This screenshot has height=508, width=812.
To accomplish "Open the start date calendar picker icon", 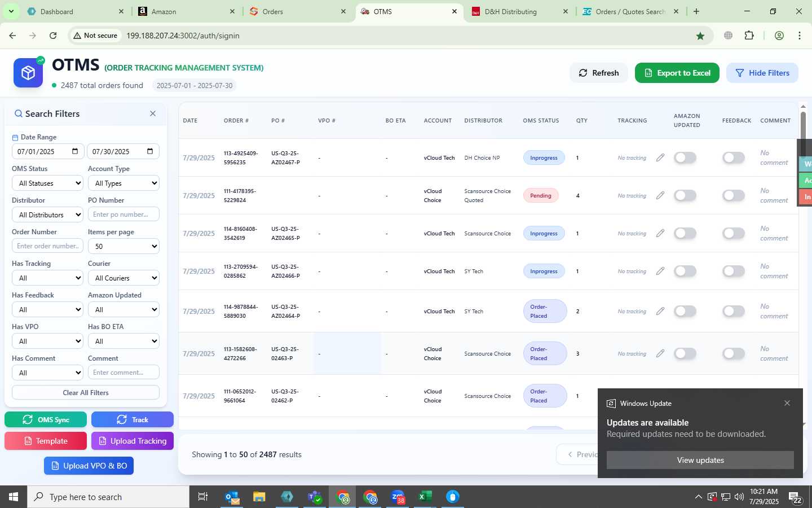I will (75, 151).
